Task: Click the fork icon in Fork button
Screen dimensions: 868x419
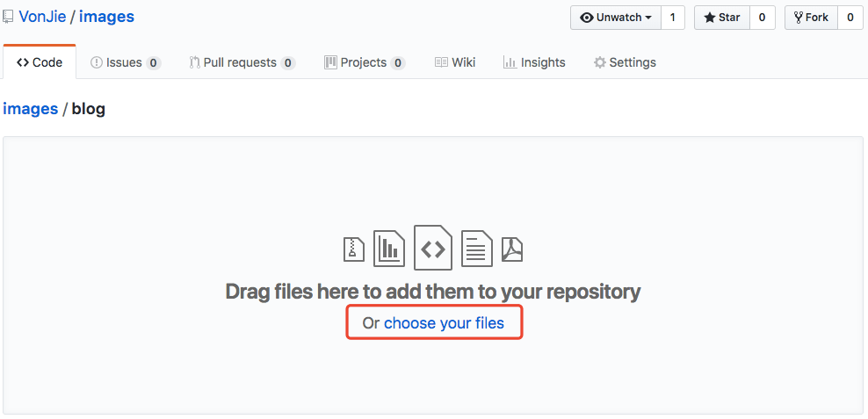Action: 799,18
